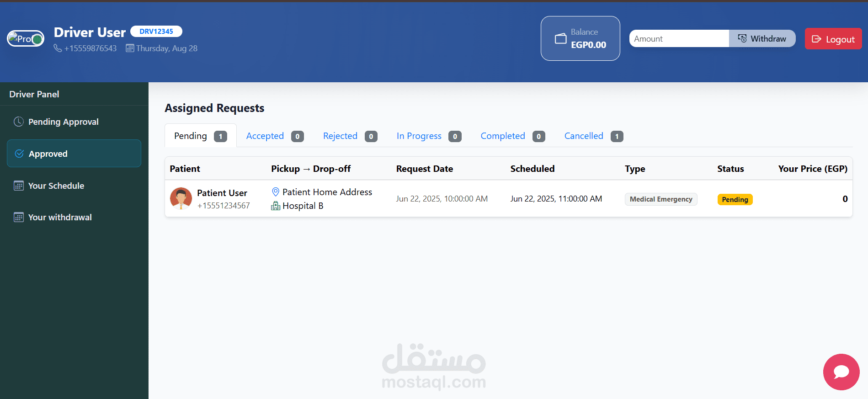Click the Amount input field
The width and height of the screenshot is (868, 399).
pyautogui.click(x=679, y=38)
